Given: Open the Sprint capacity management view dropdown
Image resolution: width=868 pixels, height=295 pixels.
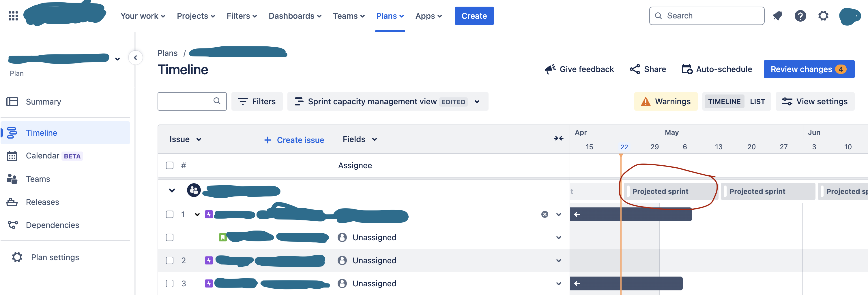Looking at the screenshot, I should click(x=388, y=102).
